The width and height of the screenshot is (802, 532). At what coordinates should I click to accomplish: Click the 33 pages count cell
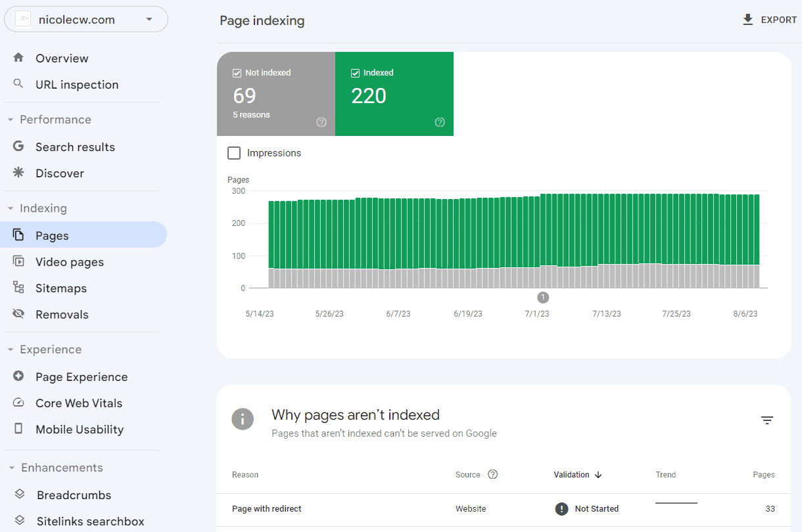pyautogui.click(x=770, y=509)
